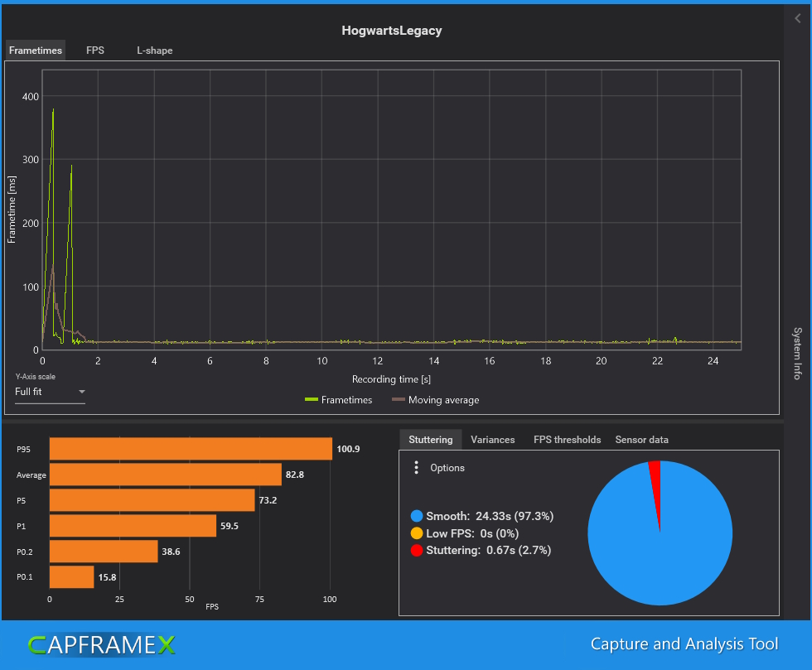Click the tallest frametime spike near 400

(53, 110)
